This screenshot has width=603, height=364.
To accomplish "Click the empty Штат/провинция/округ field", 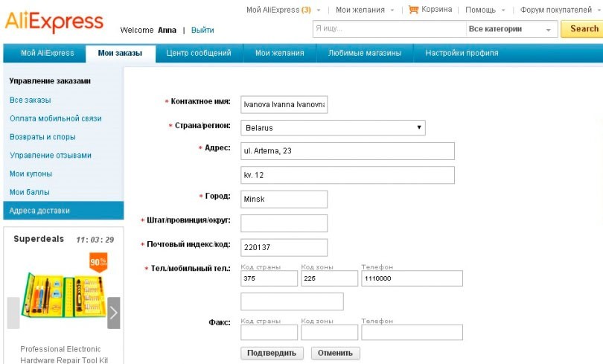I will 284,223.
